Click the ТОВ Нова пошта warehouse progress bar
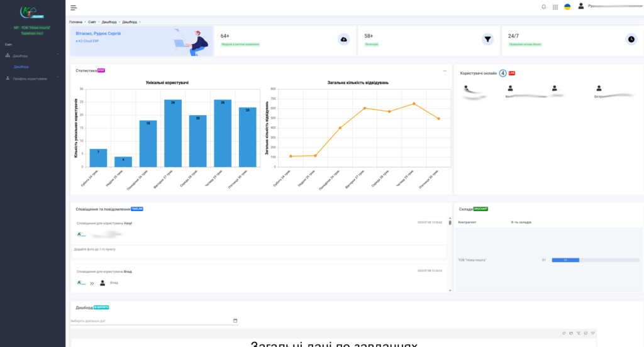 pos(595,260)
